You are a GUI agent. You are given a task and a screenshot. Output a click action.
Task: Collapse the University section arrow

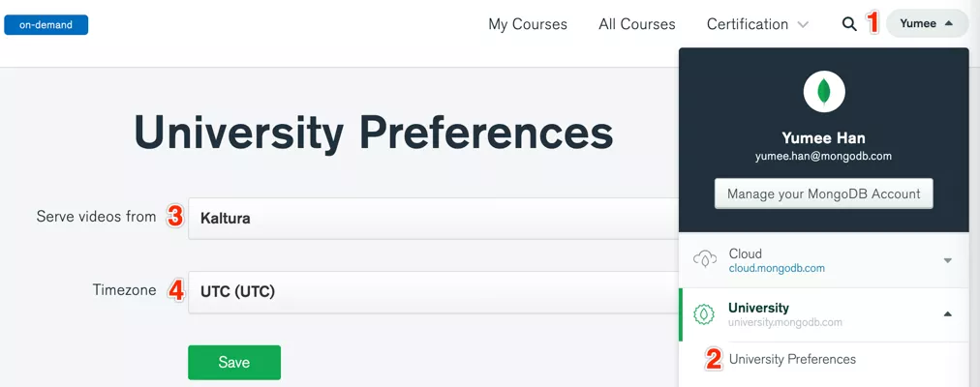coord(948,314)
